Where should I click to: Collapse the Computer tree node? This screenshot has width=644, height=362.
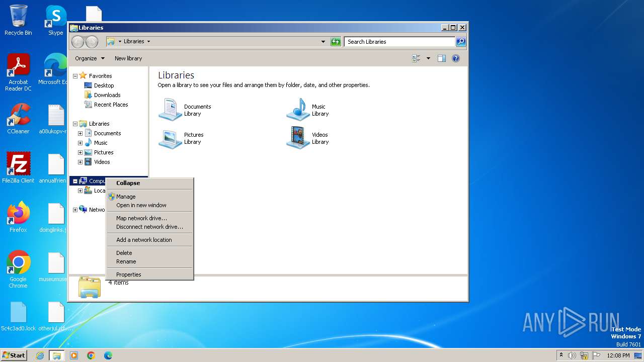tap(75, 181)
